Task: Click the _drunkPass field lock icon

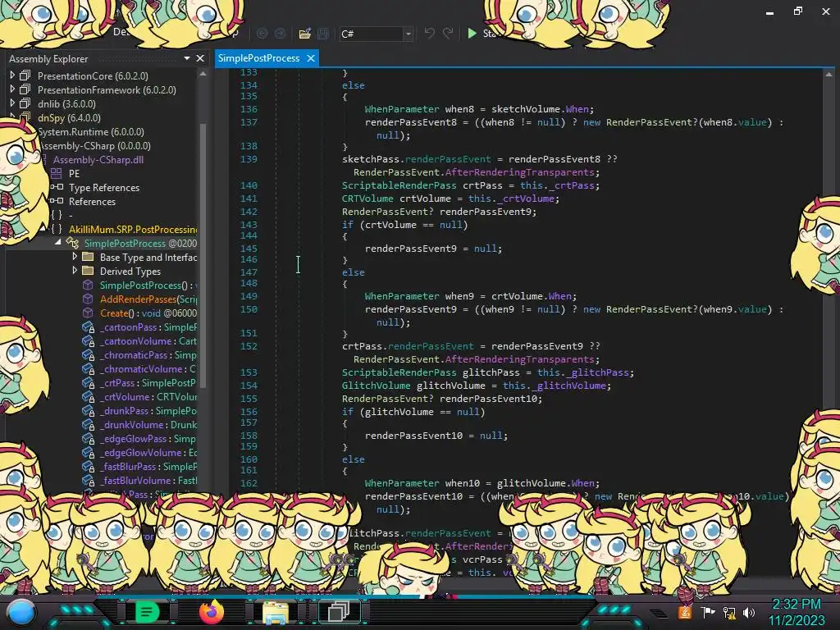Action: click(x=88, y=410)
